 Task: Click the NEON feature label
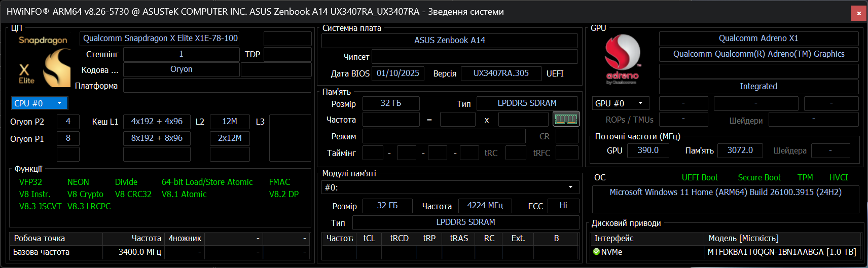click(x=78, y=182)
